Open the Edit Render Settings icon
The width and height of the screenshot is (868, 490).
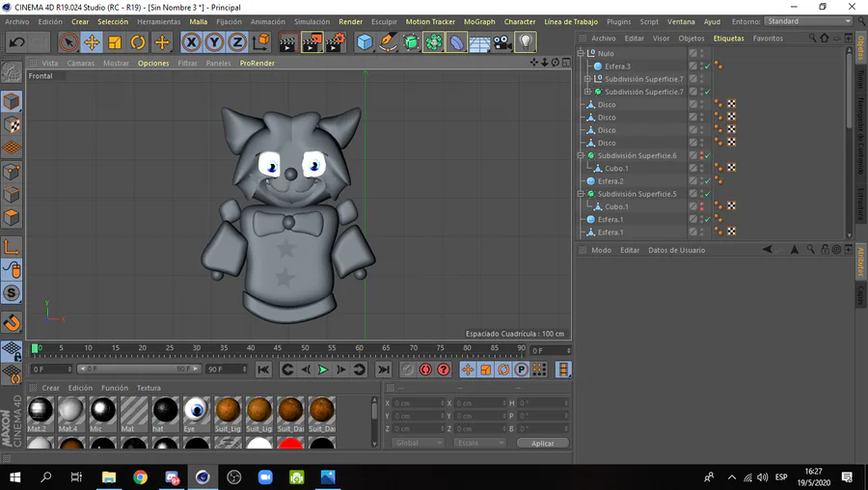335,42
